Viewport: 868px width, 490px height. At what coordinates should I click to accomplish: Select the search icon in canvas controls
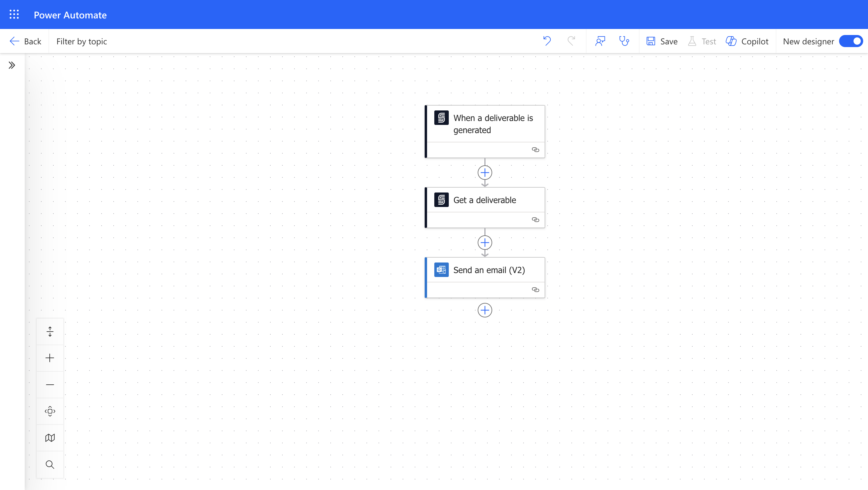coord(50,464)
